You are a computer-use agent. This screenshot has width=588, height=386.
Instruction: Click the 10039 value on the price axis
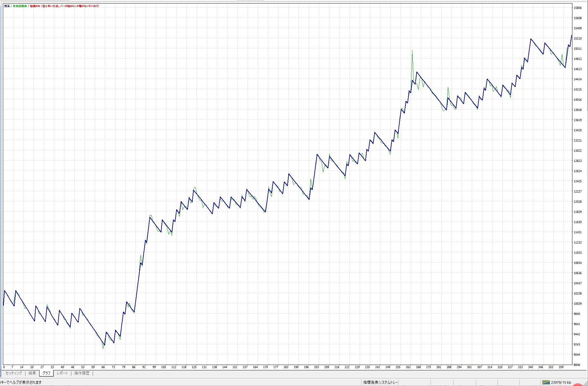[x=577, y=304]
